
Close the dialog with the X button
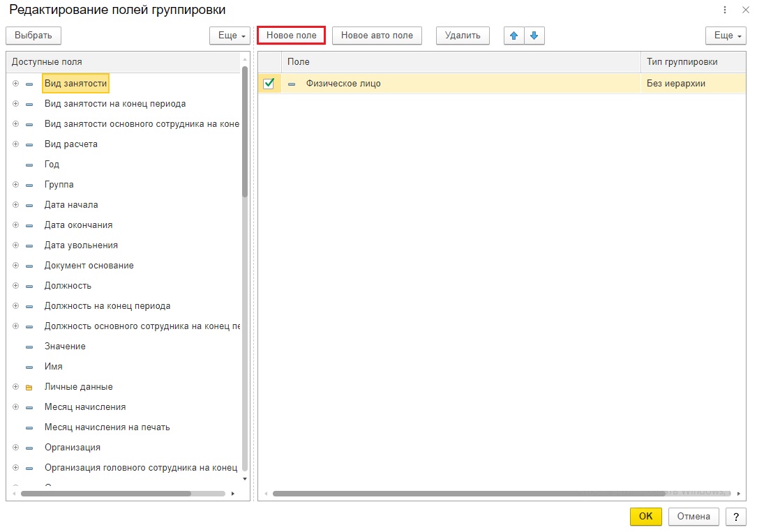coord(746,10)
